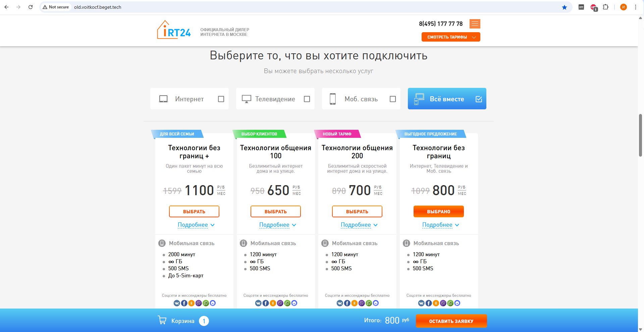Image resolution: width=644 pixels, height=332 pixels.
Task: Click the cart icon in bottom bar
Action: (x=162, y=320)
